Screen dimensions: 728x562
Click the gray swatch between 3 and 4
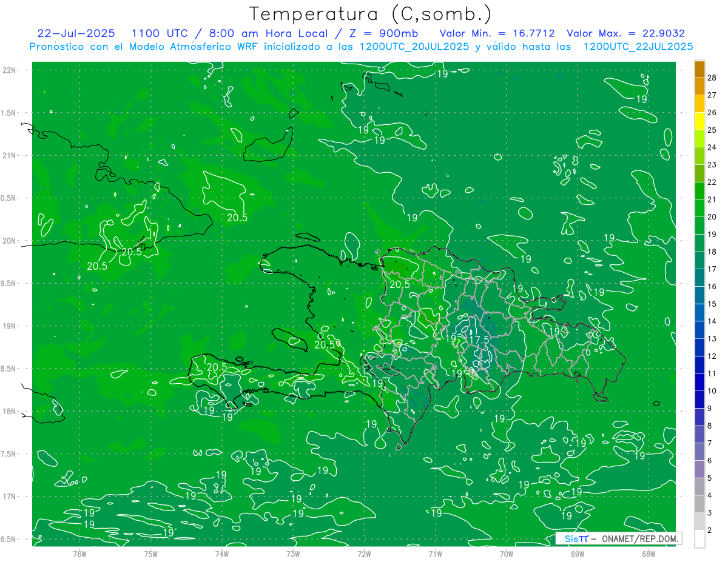699,504
